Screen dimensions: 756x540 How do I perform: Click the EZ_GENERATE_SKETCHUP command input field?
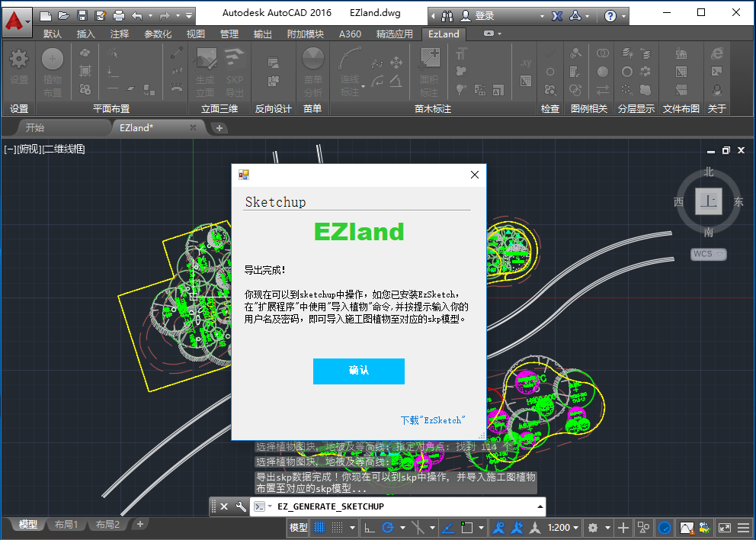(x=404, y=506)
